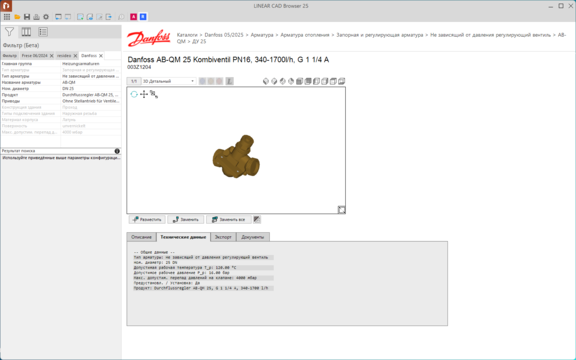Switch to the bulleted list panel icon
The height and width of the screenshot is (360, 576).
[x=43, y=32]
